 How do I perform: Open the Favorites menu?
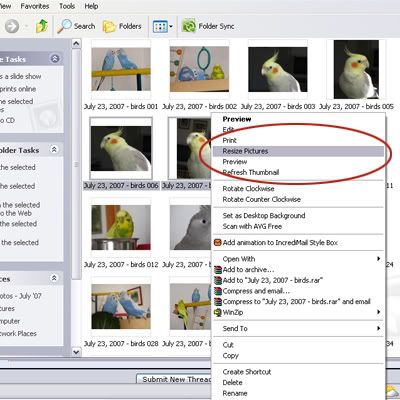[x=35, y=6]
